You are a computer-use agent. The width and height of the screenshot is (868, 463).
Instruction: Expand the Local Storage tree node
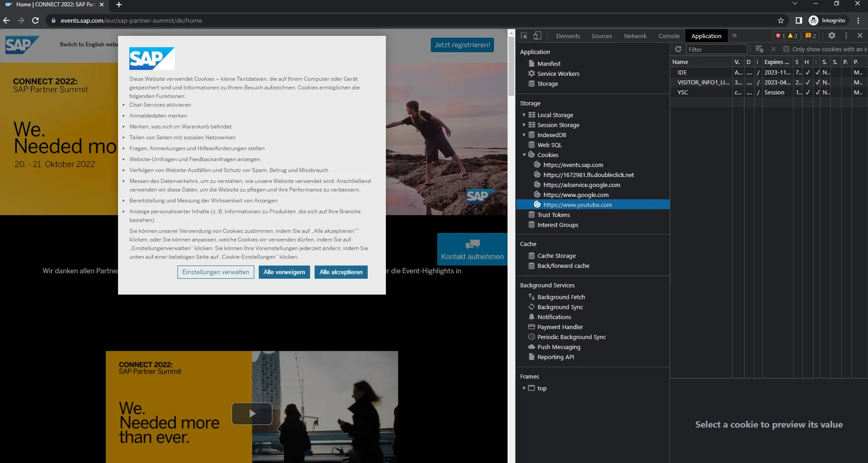point(524,115)
